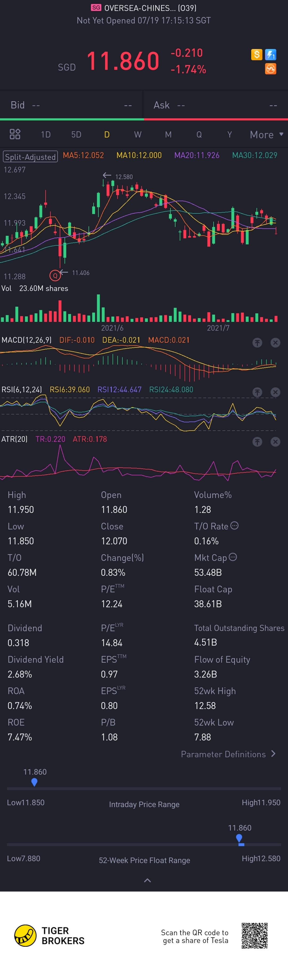Tap the 52-week price range marker

(x=239, y=839)
